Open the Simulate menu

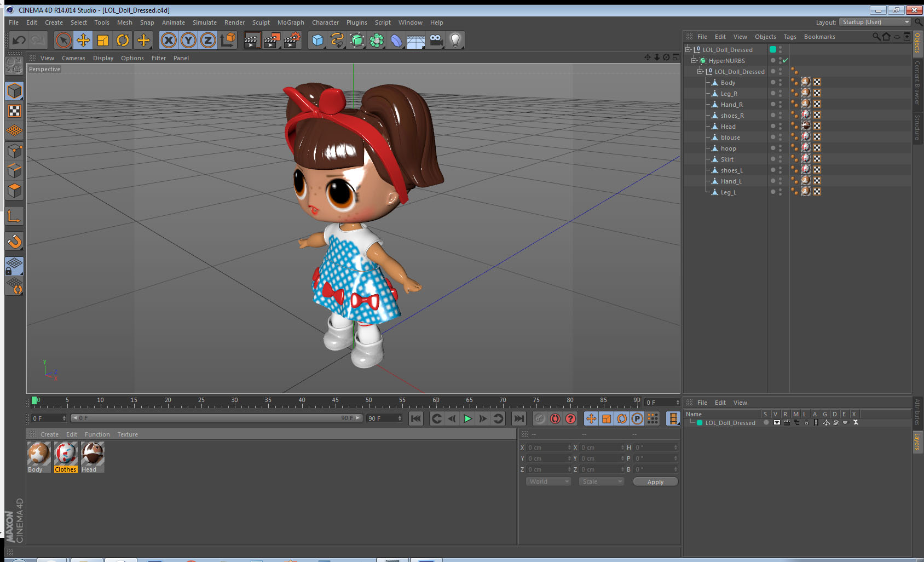205,22
